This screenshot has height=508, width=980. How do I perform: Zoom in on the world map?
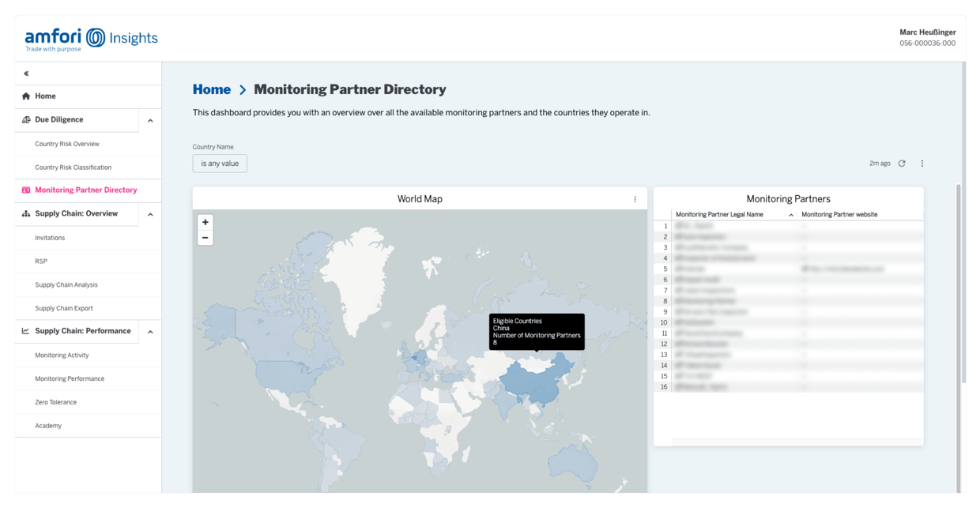pos(205,222)
